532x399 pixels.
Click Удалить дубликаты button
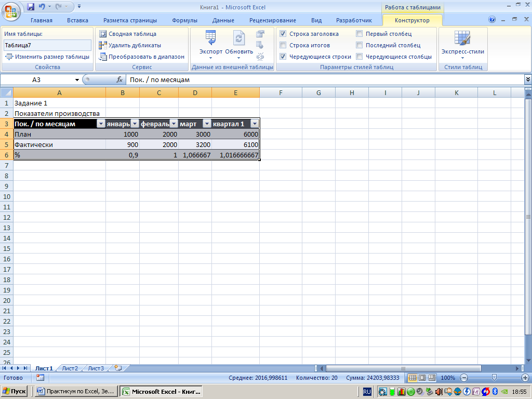130,45
